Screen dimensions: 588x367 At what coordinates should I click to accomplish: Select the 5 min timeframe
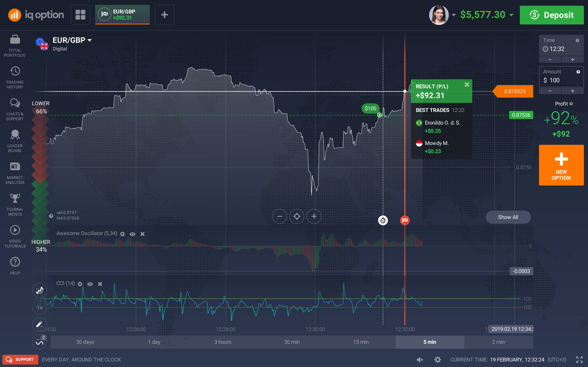pyautogui.click(x=430, y=342)
